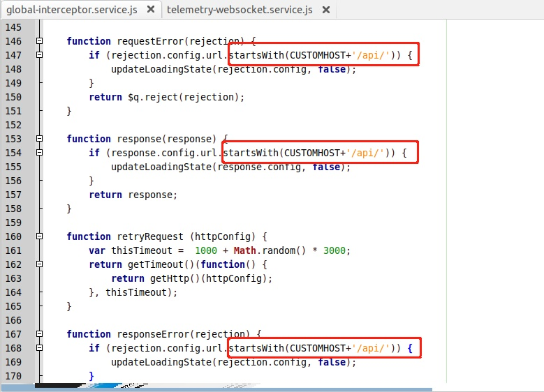
Task: Collapse fold marker on line 168
Action: [40, 347]
